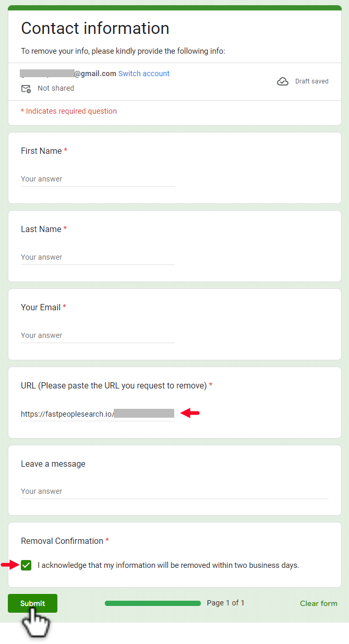The width and height of the screenshot is (349, 644).
Task: Click the Not shared email icon
Action: point(26,89)
